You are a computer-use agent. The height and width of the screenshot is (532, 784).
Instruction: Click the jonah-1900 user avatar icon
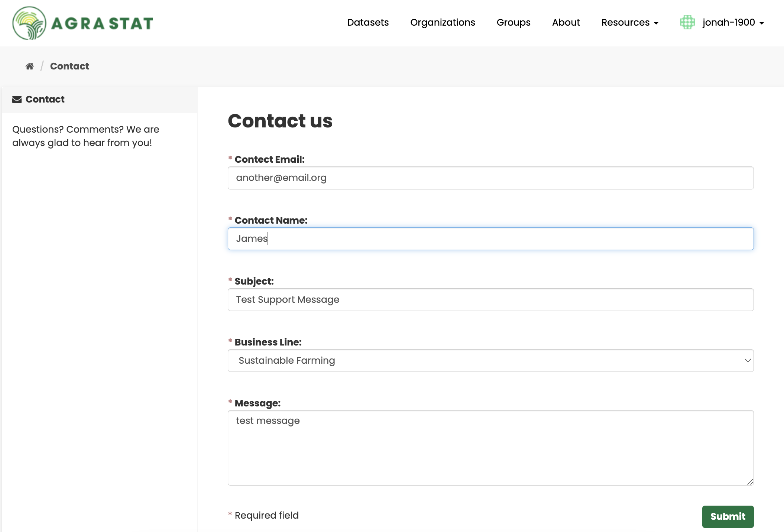[687, 22]
